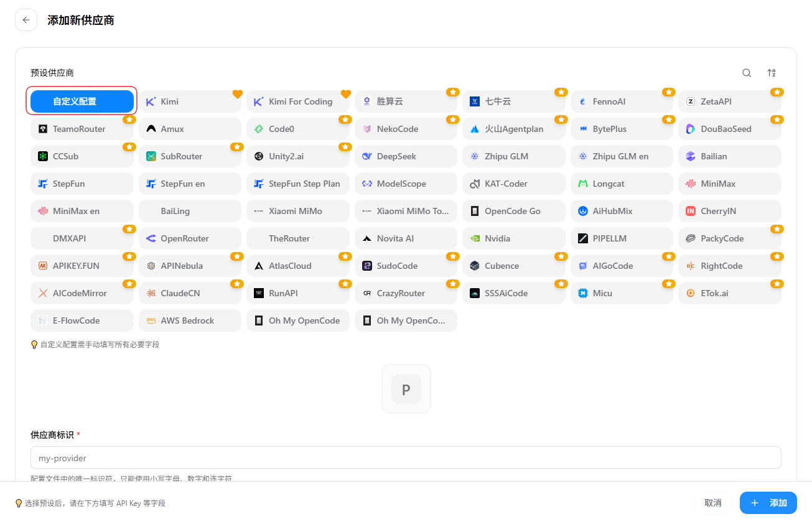Click the Bailian logo icon

pyautogui.click(x=691, y=156)
